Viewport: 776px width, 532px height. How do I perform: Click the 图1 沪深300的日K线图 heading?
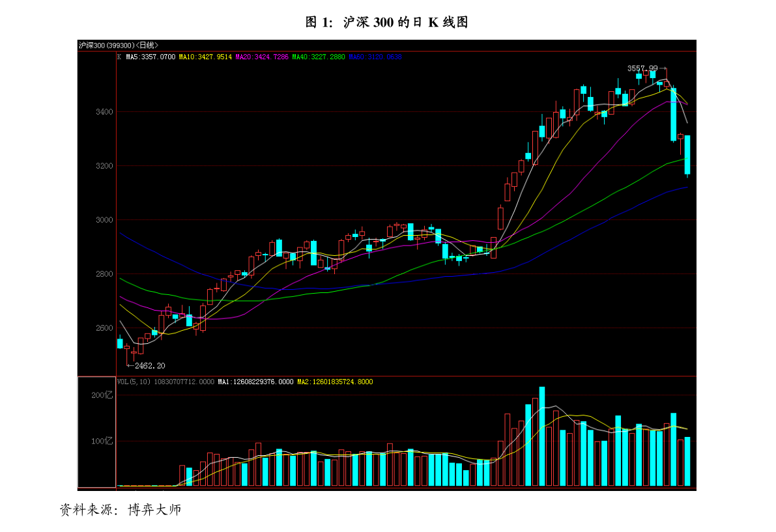[386, 21]
